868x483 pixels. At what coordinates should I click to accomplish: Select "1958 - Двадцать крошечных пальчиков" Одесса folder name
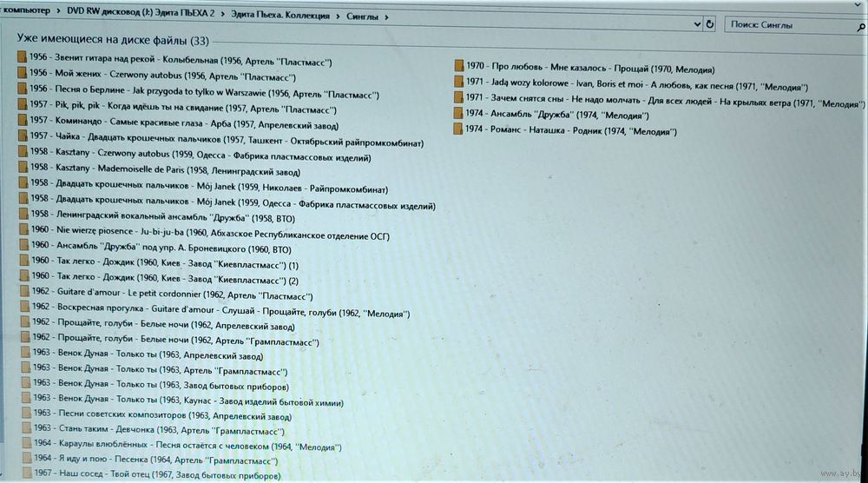(233, 202)
